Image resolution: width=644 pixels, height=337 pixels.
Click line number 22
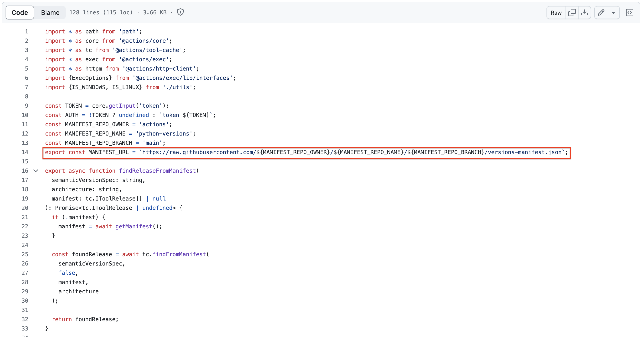coord(25,227)
